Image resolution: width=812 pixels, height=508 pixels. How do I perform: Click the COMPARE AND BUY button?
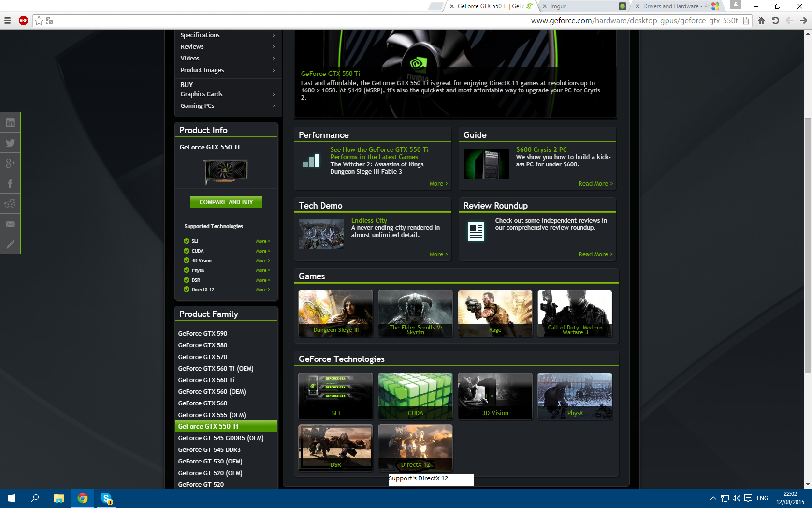tap(226, 202)
